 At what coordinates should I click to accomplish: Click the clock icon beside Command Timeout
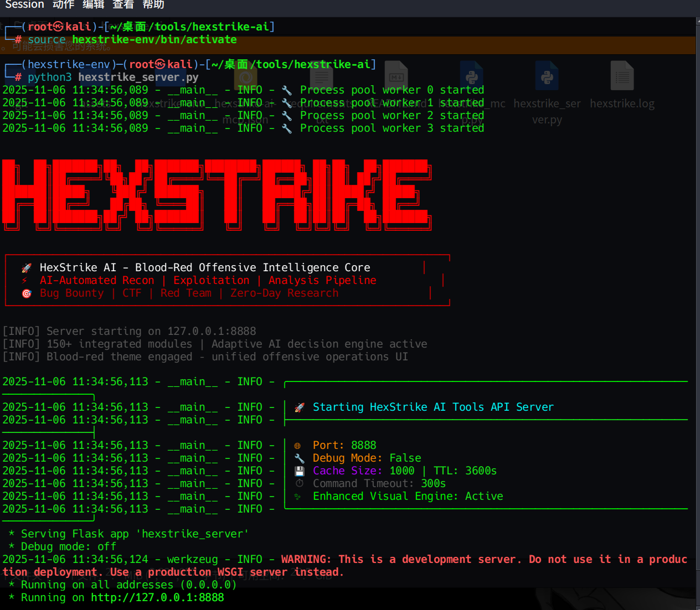coord(299,484)
